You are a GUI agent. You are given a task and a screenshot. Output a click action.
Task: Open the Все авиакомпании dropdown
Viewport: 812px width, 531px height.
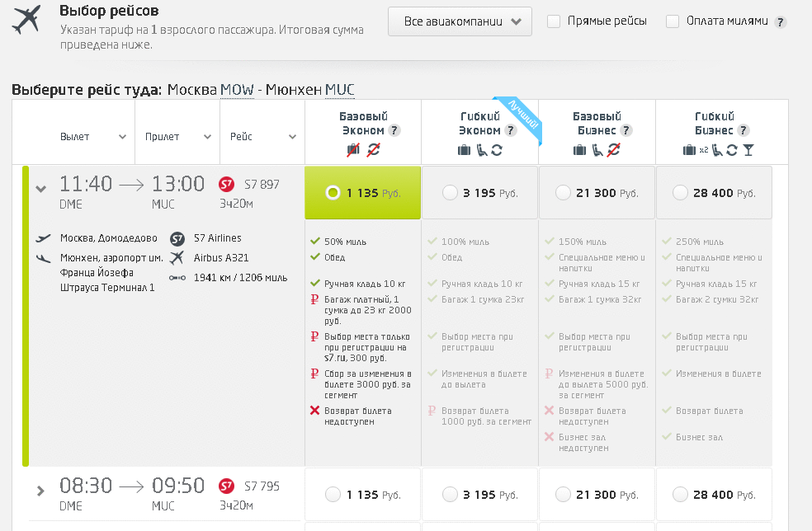click(x=460, y=21)
